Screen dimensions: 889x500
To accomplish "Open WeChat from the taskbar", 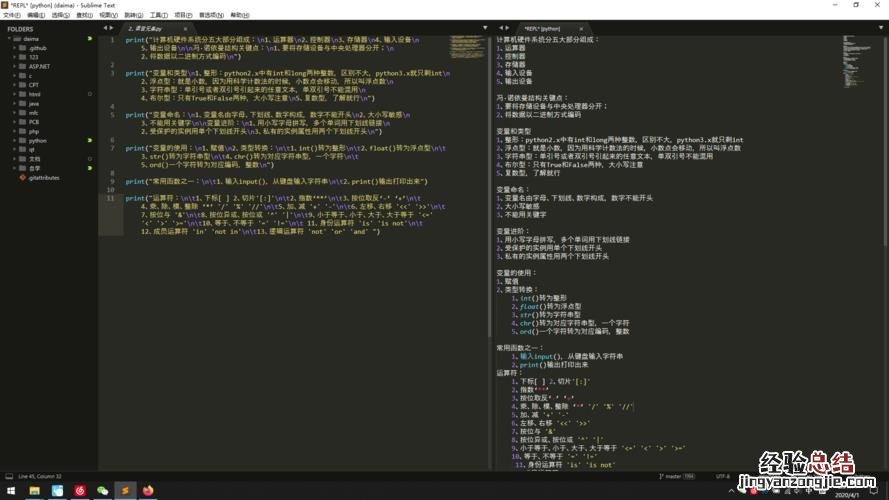I will (x=102, y=491).
